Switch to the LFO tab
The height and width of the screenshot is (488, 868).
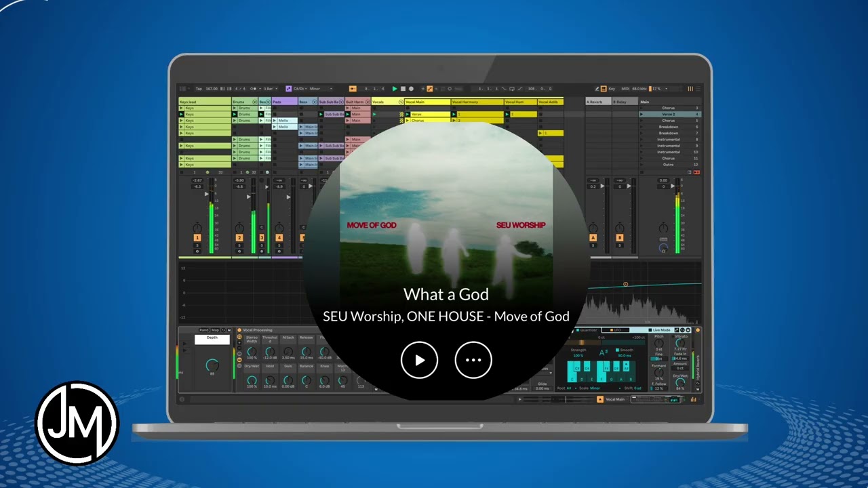click(616, 330)
